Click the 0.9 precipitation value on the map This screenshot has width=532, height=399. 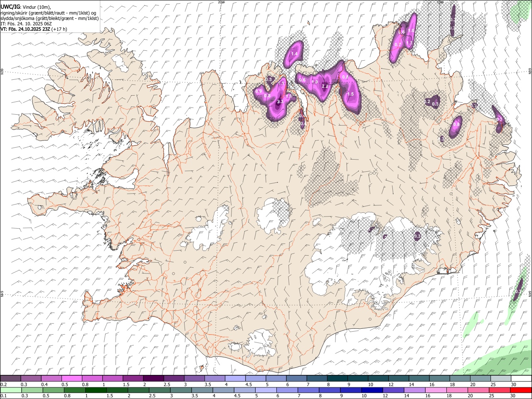259,91
